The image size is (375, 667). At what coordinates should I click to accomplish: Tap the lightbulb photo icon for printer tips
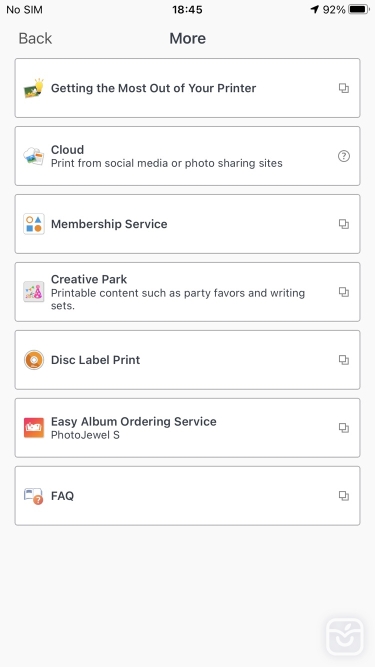34,88
